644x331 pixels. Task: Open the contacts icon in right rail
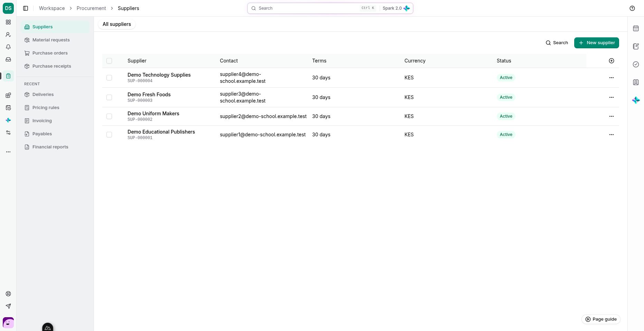636,82
